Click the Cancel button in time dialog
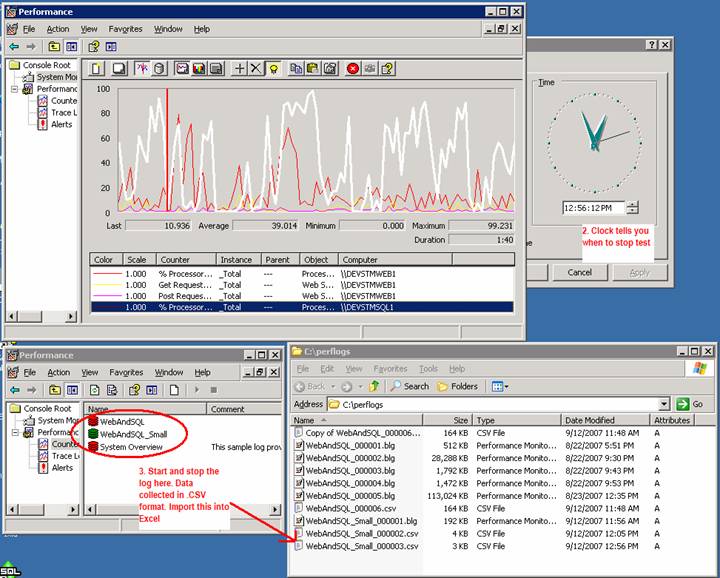The height and width of the screenshot is (578, 720). 580,272
